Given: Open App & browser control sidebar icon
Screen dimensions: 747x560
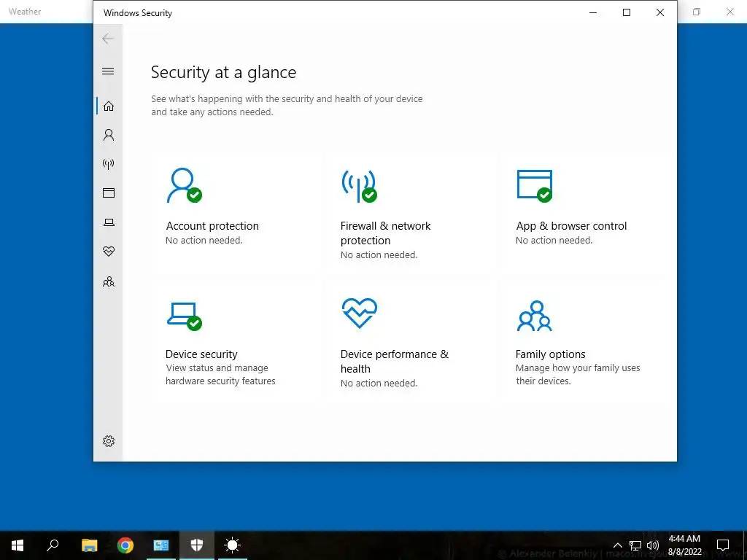Looking at the screenshot, I should pos(109,192).
